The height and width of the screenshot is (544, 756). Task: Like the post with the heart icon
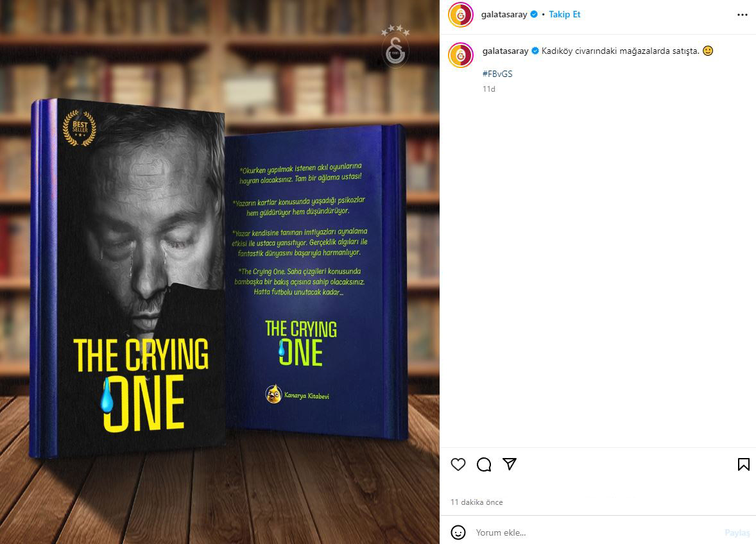[458, 464]
